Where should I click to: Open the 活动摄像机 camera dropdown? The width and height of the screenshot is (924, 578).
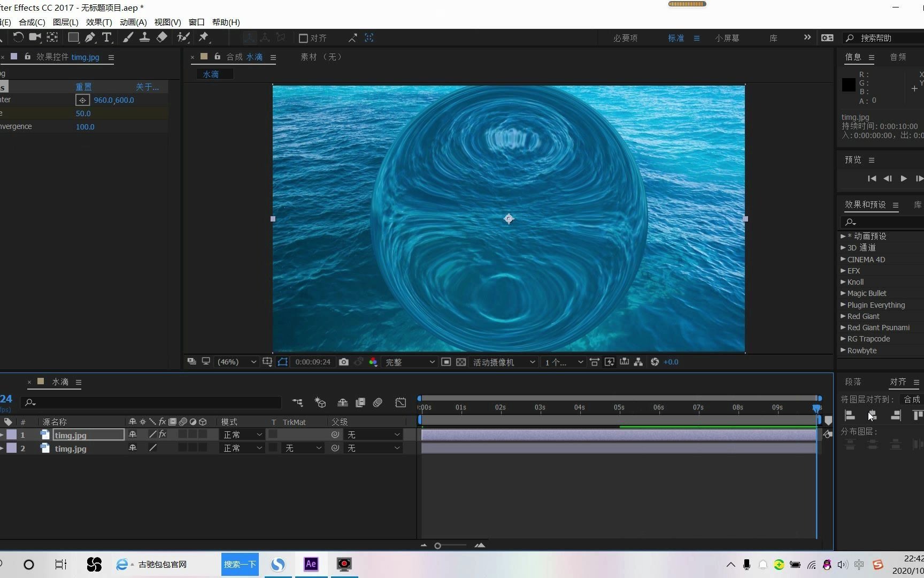pyautogui.click(x=503, y=362)
